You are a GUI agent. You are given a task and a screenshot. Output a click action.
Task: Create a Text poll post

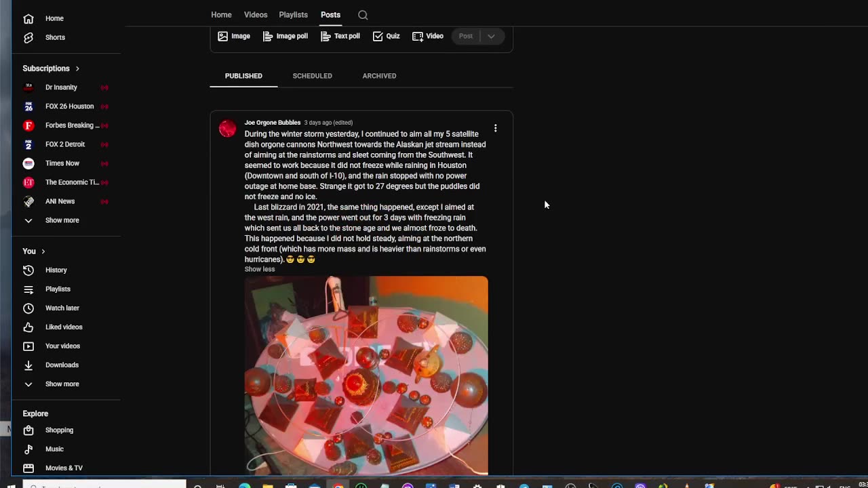[340, 36]
